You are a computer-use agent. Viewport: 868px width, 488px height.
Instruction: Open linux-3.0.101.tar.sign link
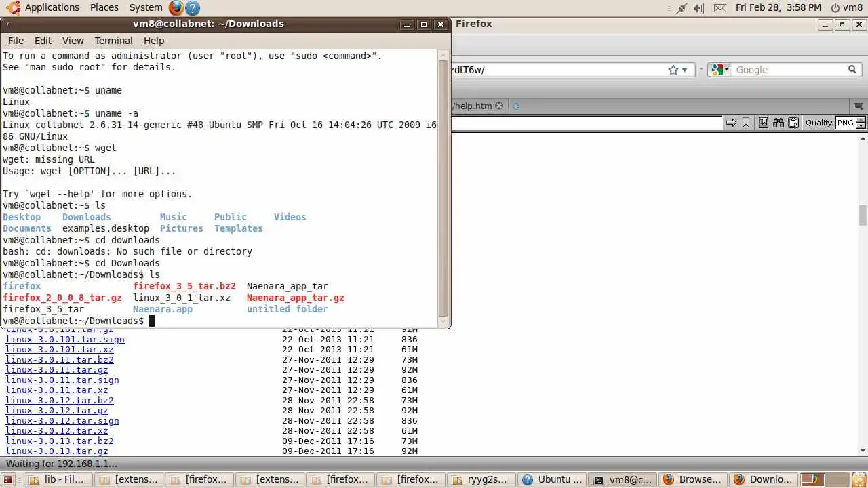65,340
